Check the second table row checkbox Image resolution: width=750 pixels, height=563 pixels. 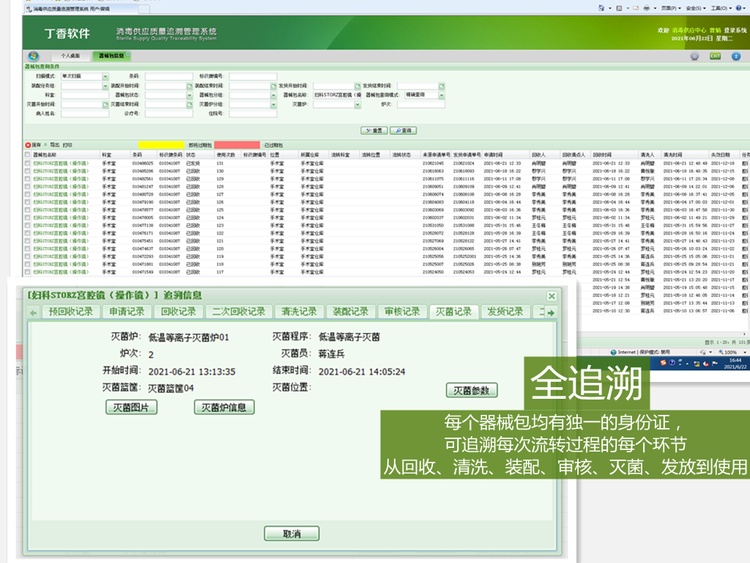coord(27,169)
